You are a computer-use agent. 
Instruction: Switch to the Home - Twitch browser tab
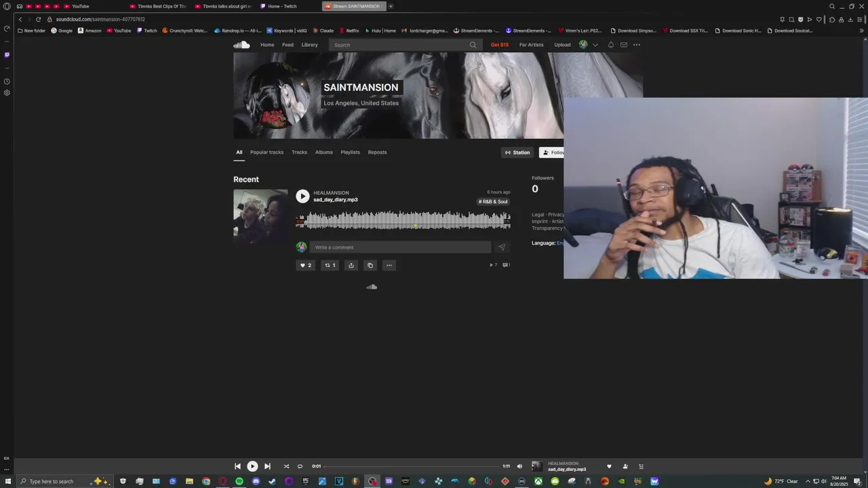282,6
